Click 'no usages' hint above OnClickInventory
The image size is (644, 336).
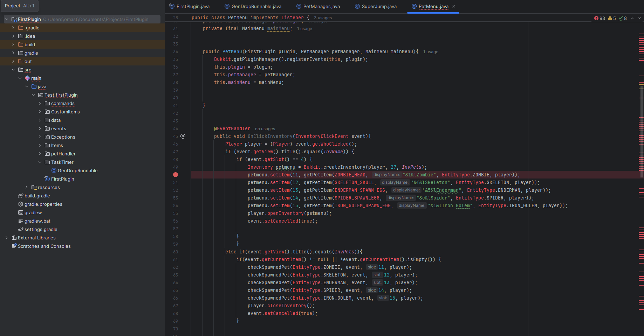click(265, 129)
